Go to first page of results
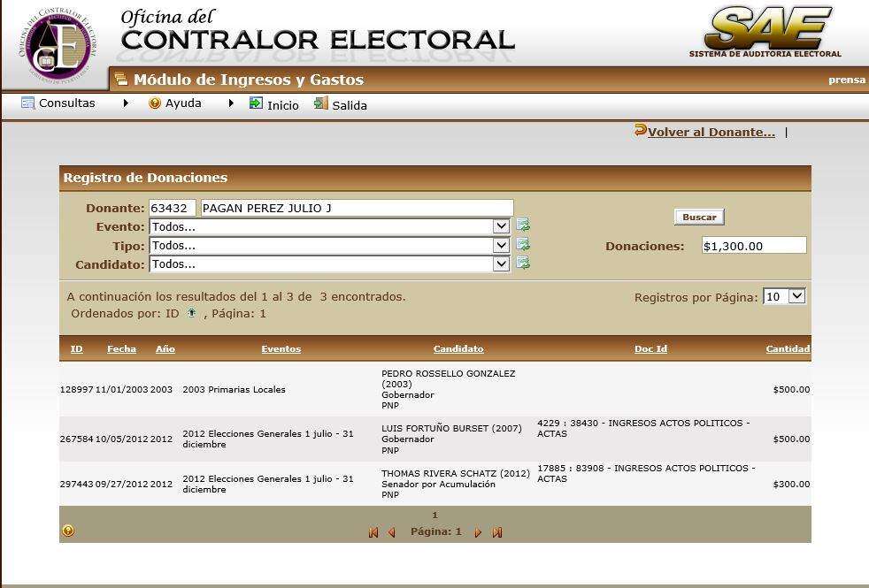869x588 pixels. pos(373,532)
